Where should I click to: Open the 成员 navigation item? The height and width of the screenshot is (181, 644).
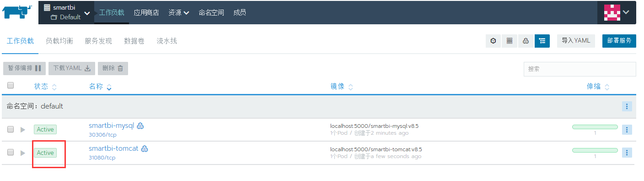tap(240, 12)
